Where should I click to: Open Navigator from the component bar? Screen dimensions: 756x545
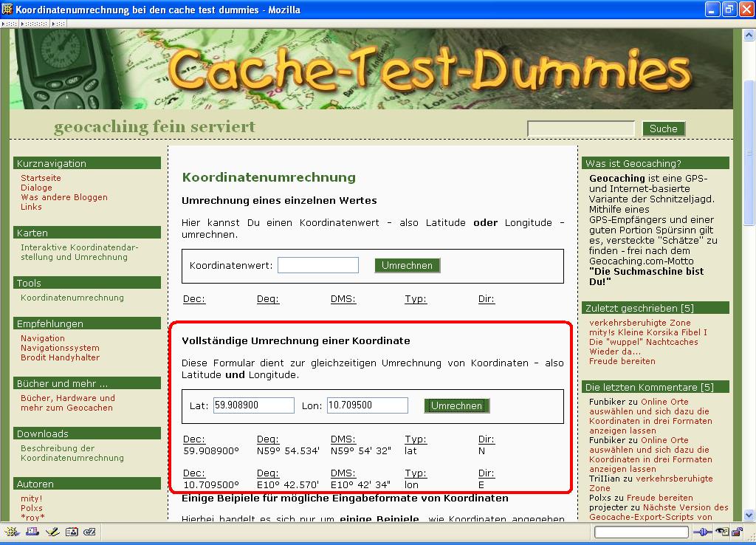pyautogui.click(x=12, y=532)
